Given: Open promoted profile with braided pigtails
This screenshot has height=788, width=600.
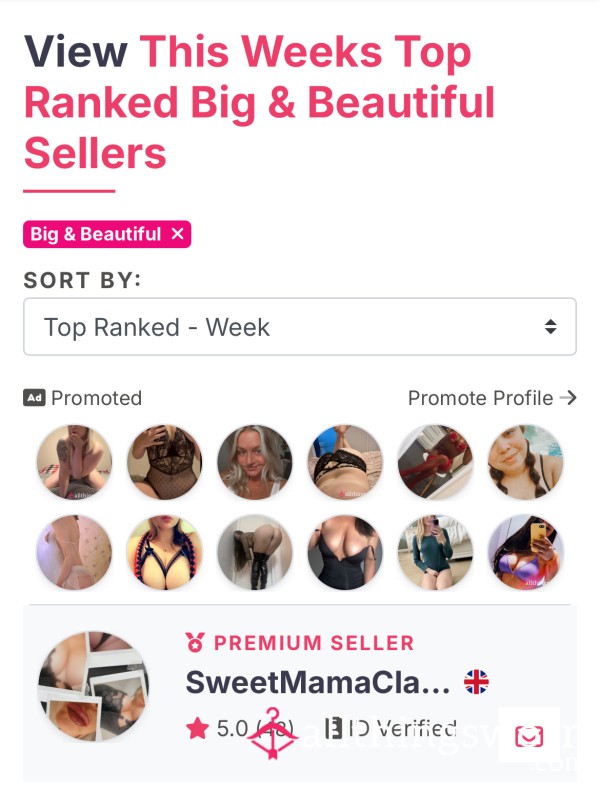Looking at the screenshot, I should (x=526, y=462).
